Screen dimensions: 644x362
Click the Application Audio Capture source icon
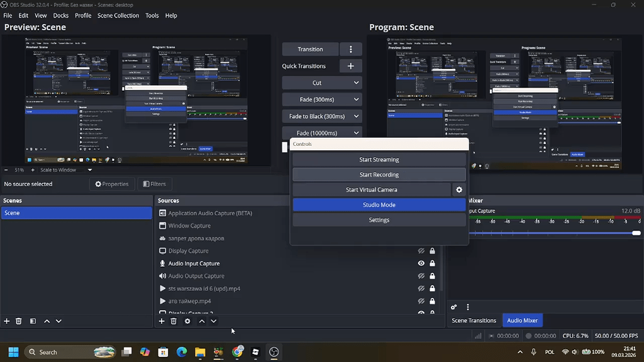point(163,213)
